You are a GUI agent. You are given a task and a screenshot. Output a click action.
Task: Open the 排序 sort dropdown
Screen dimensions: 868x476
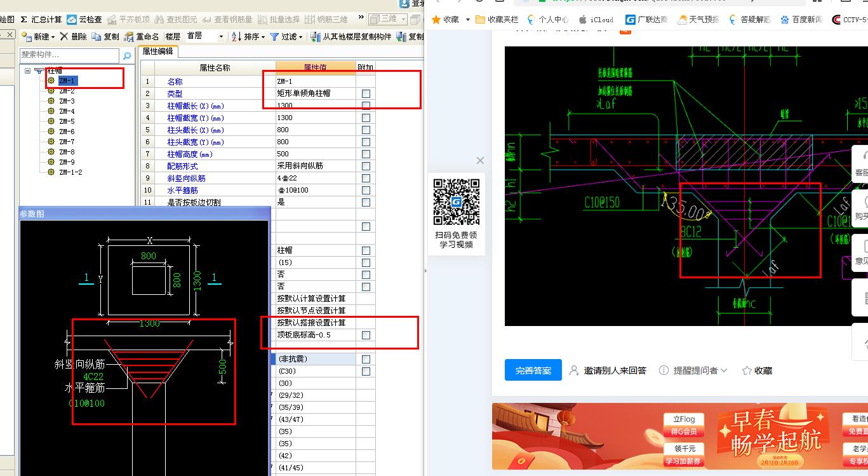tap(262, 37)
